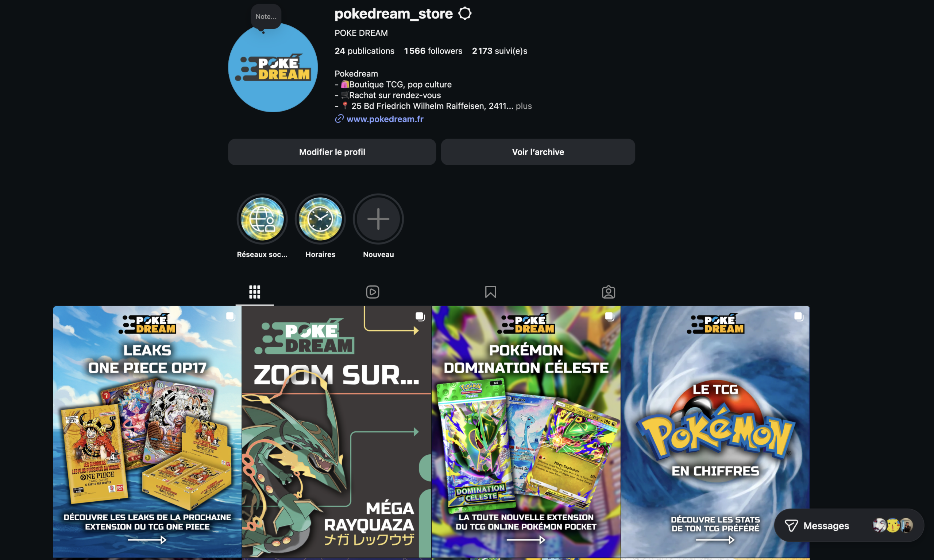Click carousel icon on One Piece OP17 post
This screenshot has height=560, width=934.
pyautogui.click(x=231, y=316)
